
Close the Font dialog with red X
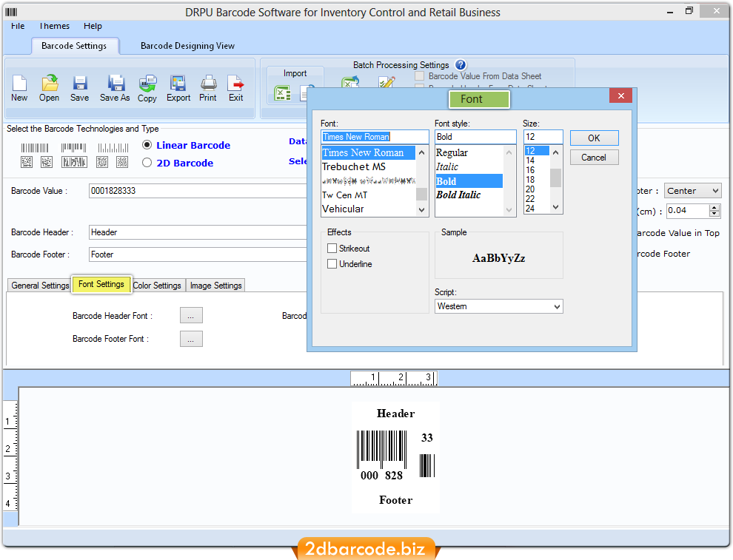tap(620, 95)
